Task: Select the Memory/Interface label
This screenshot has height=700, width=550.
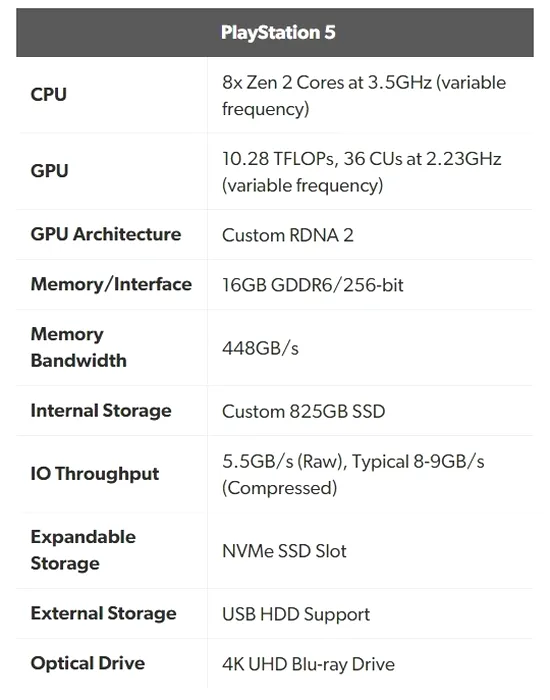Action: [x=111, y=284]
